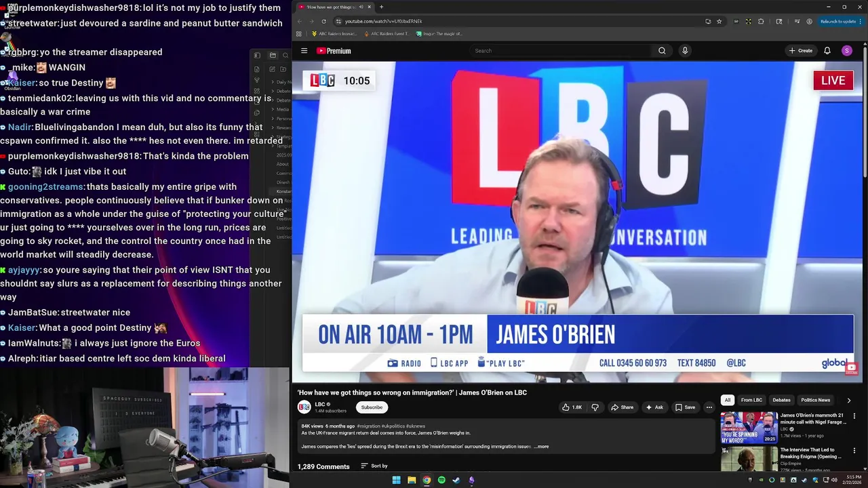The height and width of the screenshot is (488, 868).
Task: Mute the tab via speaker icon
Action: pos(361,7)
